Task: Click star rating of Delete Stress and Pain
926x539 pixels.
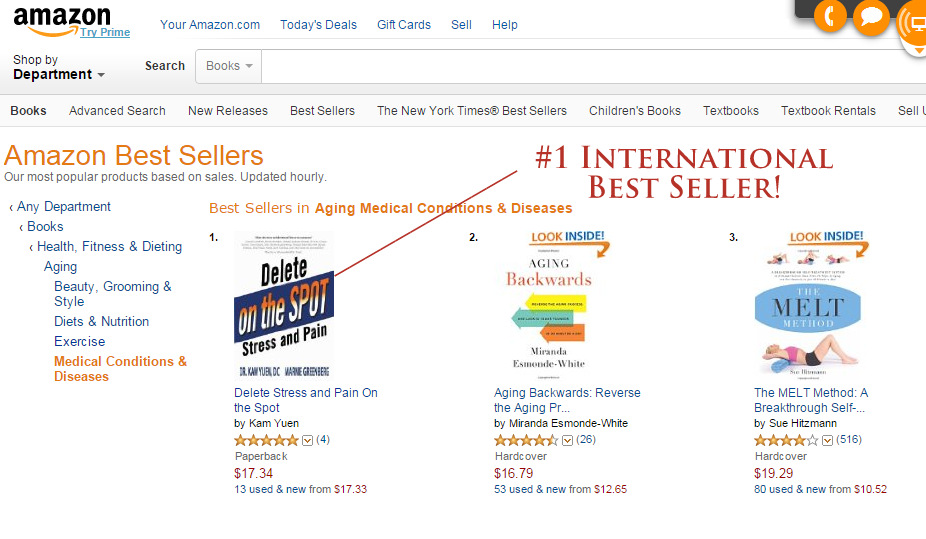Action: coord(266,440)
